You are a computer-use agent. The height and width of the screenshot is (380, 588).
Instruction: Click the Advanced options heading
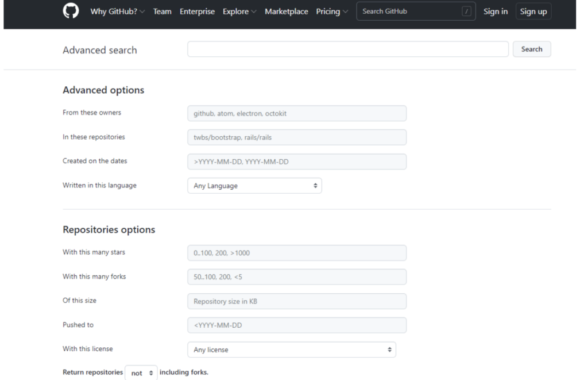point(103,90)
